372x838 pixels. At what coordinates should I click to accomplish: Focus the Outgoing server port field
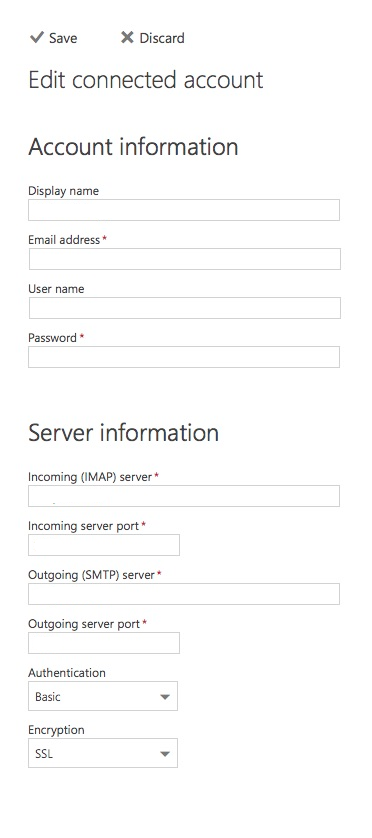[104, 643]
